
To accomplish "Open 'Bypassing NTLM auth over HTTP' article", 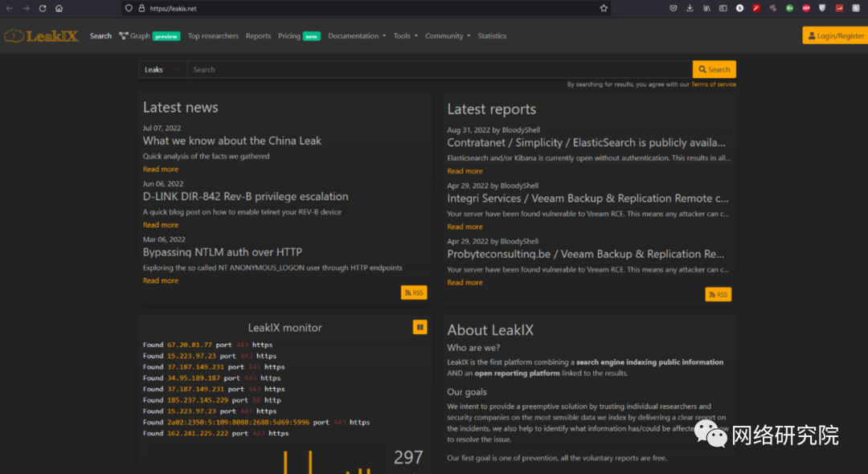I will pos(223,252).
